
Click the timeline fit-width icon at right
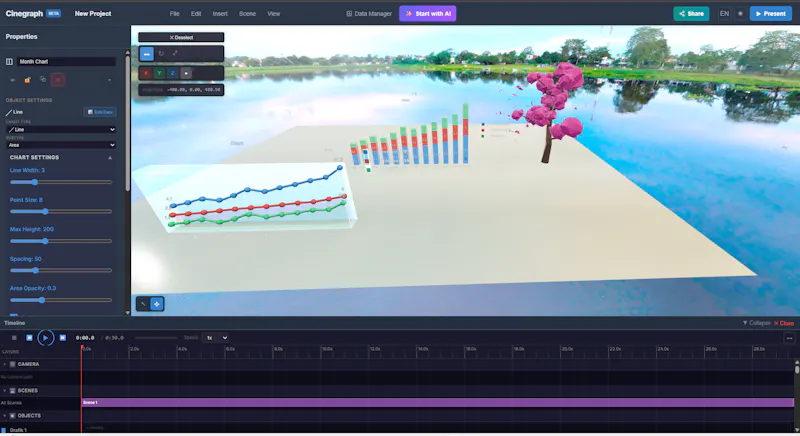pyautogui.click(x=789, y=338)
